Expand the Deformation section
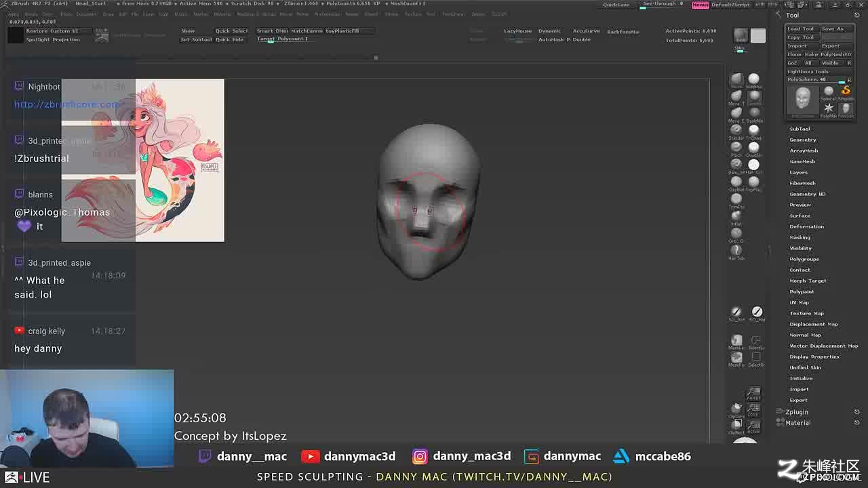 (806, 226)
